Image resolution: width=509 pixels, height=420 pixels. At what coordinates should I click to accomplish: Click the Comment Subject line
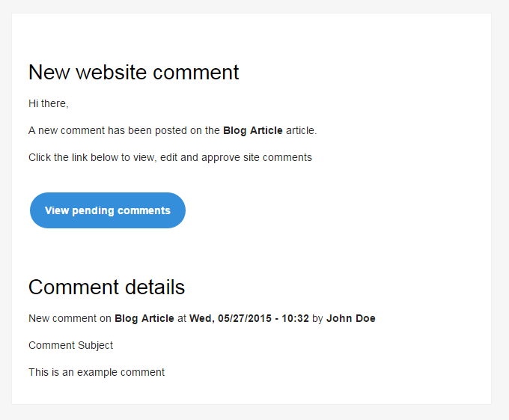tap(70, 345)
